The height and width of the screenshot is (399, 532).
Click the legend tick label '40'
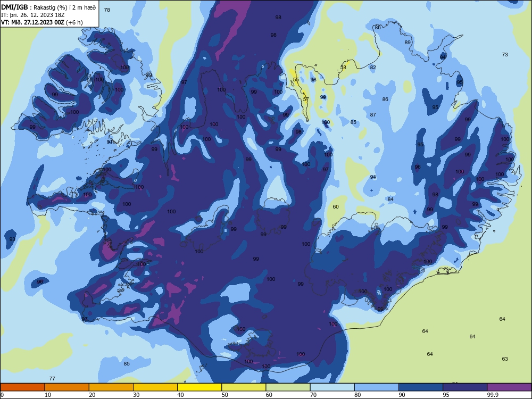[x=180, y=395]
